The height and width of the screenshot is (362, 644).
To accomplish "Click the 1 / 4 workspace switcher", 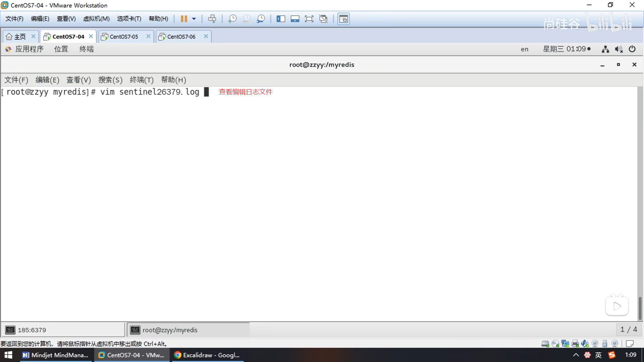I will tap(628, 329).
